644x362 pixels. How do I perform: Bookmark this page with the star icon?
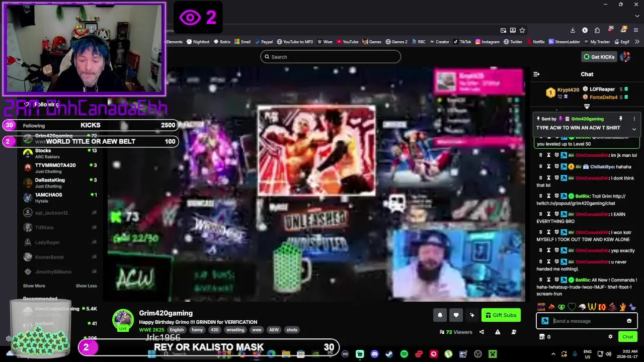coord(522,30)
